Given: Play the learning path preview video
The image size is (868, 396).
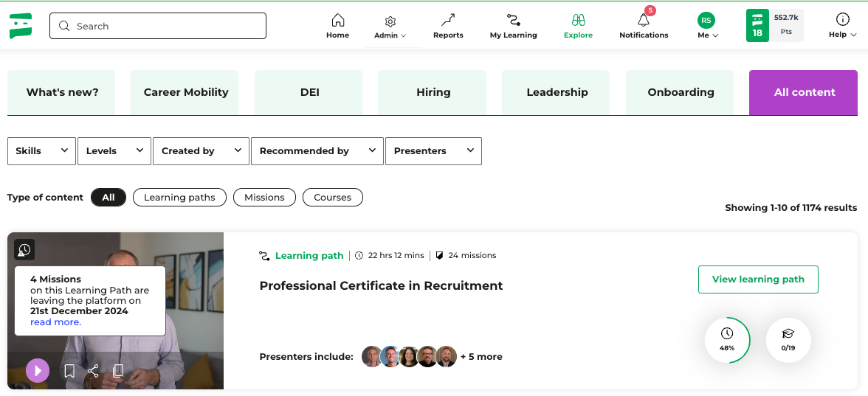Looking at the screenshot, I should tap(38, 370).
